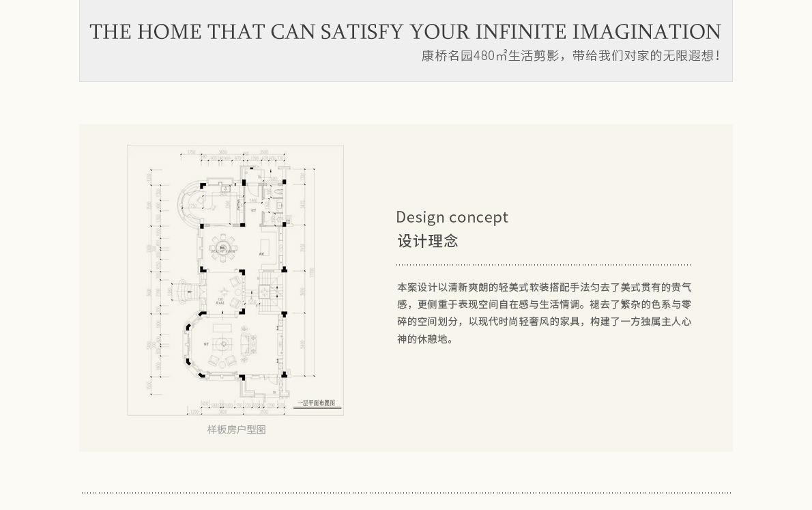812x510 pixels.
Task: Click the 康桥名园480㎡ subtitle text
Action: point(570,56)
